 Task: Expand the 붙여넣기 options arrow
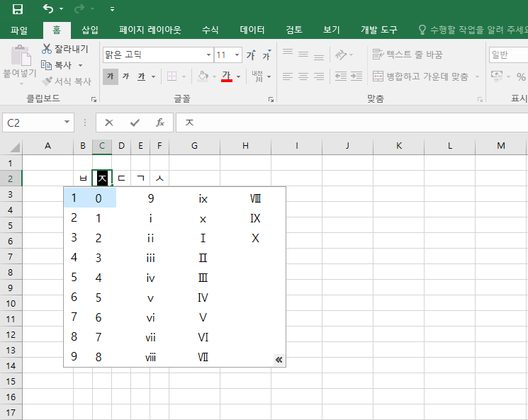[21, 83]
